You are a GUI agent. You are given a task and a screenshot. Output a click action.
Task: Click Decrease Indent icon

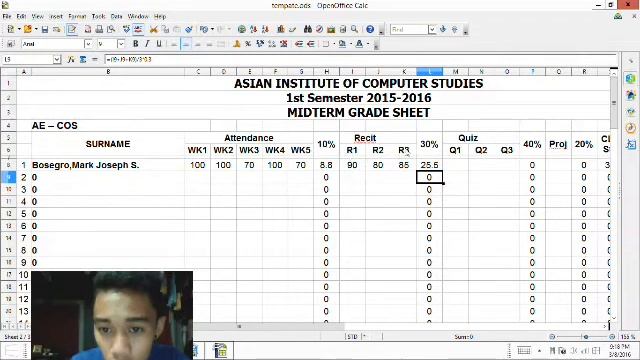click(x=299, y=44)
